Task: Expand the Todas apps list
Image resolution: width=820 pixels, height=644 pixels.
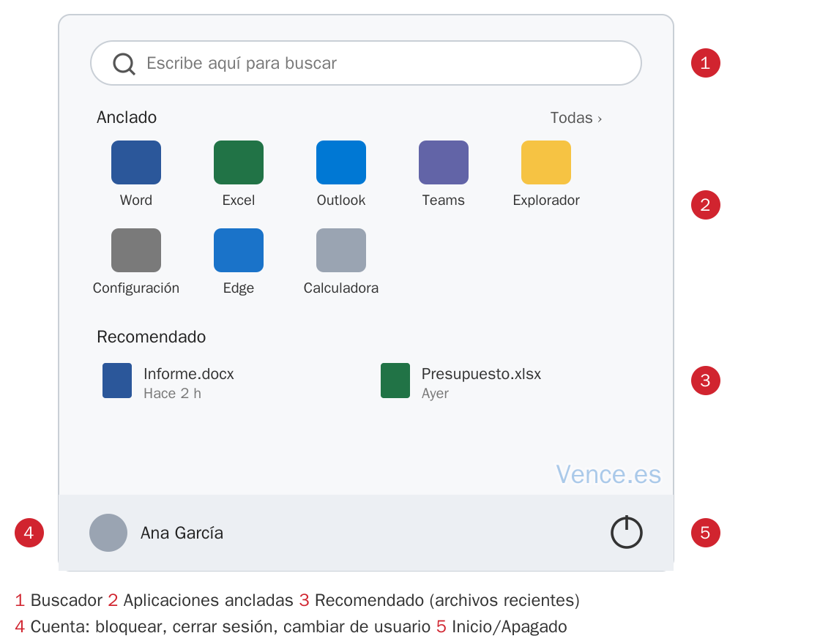Action: coord(575,118)
